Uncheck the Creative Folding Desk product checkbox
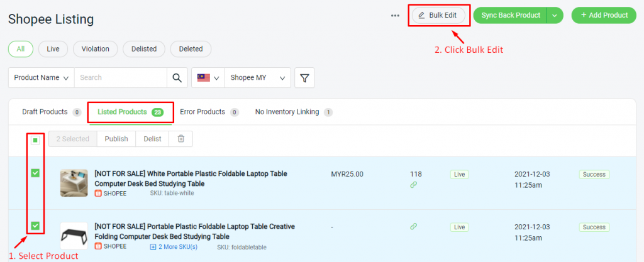644x262 pixels. point(35,226)
